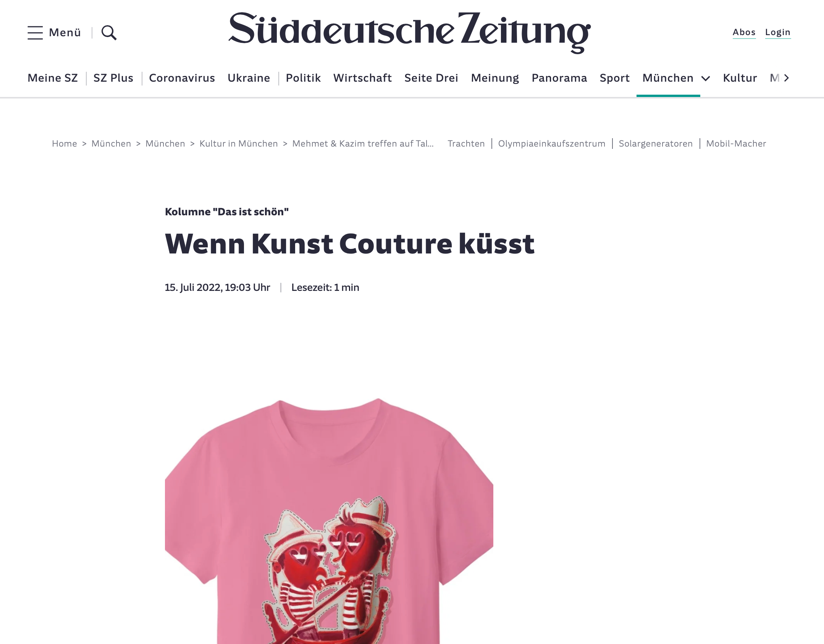Open the Trachten topic link
This screenshot has height=644, width=824.
point(466,144)
